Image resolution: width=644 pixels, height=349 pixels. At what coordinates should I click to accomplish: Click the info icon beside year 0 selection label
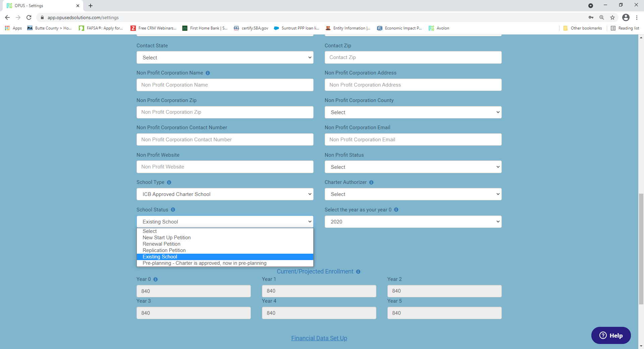tap(396, 209)
